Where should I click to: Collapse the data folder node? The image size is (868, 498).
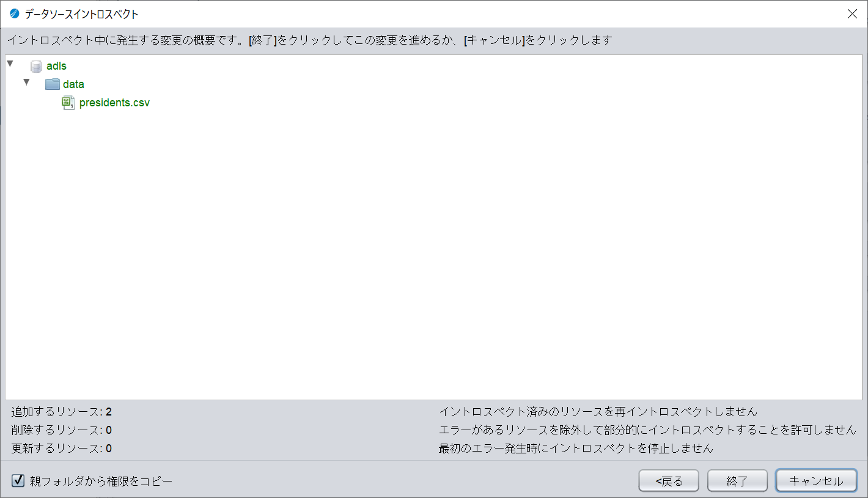click(26, 82)
